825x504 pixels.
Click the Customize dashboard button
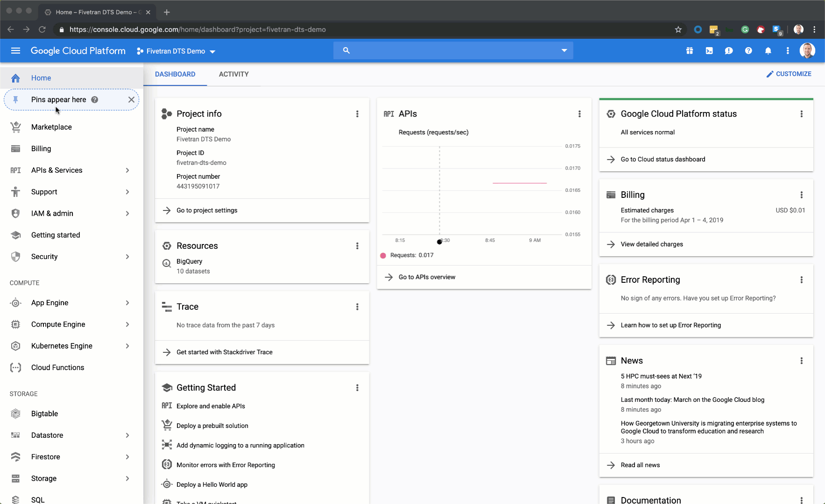tap(789, 74)
